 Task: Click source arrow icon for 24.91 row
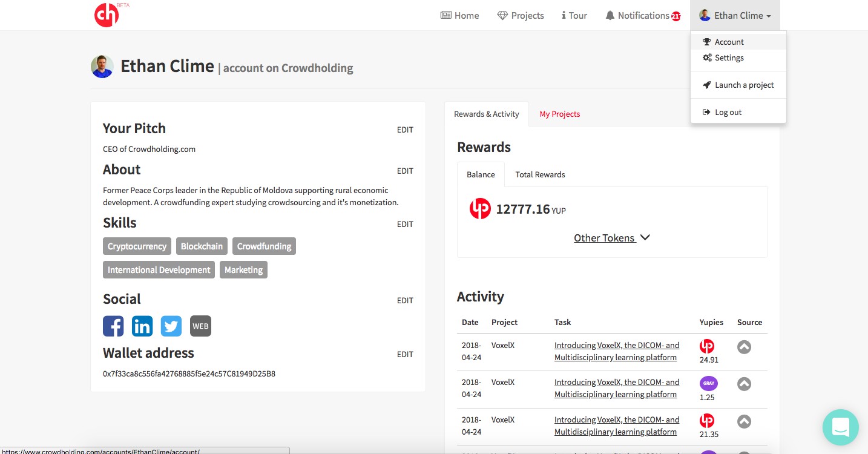click(x=744, y=347)
